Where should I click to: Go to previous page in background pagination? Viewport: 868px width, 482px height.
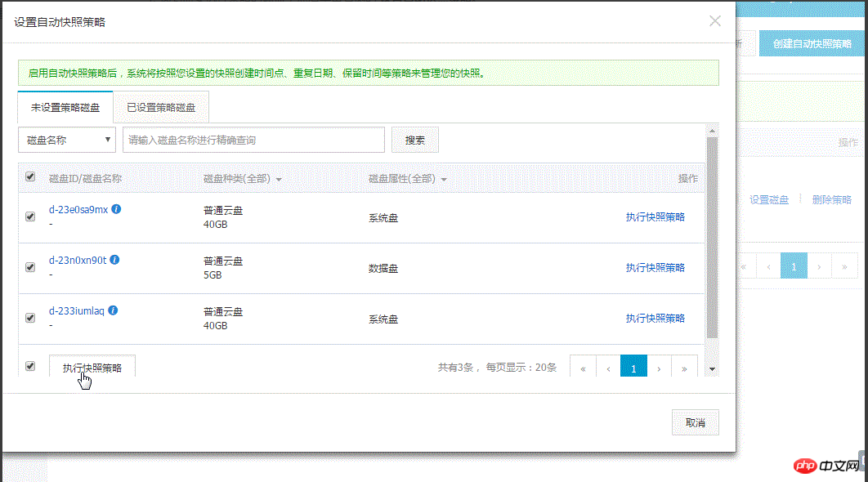pos(768,266)
